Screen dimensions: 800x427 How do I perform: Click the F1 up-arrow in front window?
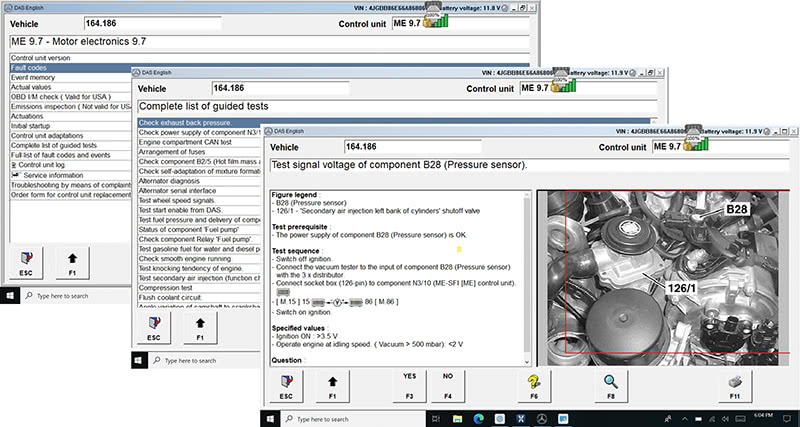[333, 386]
